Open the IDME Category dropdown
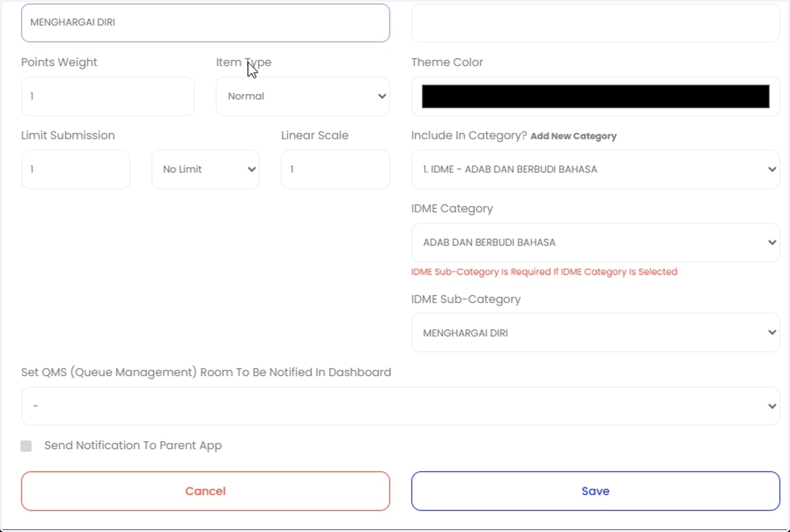790x532 pixels. (x=596, y=242)
